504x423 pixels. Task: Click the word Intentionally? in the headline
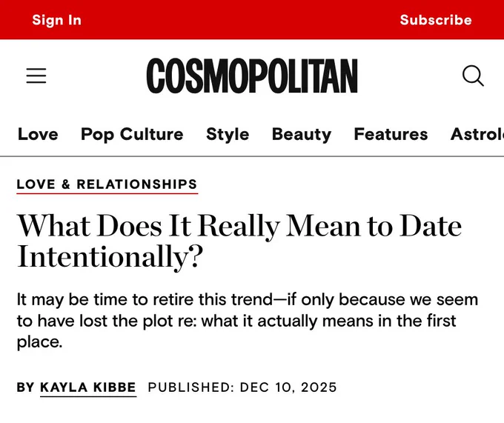(x=110, y=257)
